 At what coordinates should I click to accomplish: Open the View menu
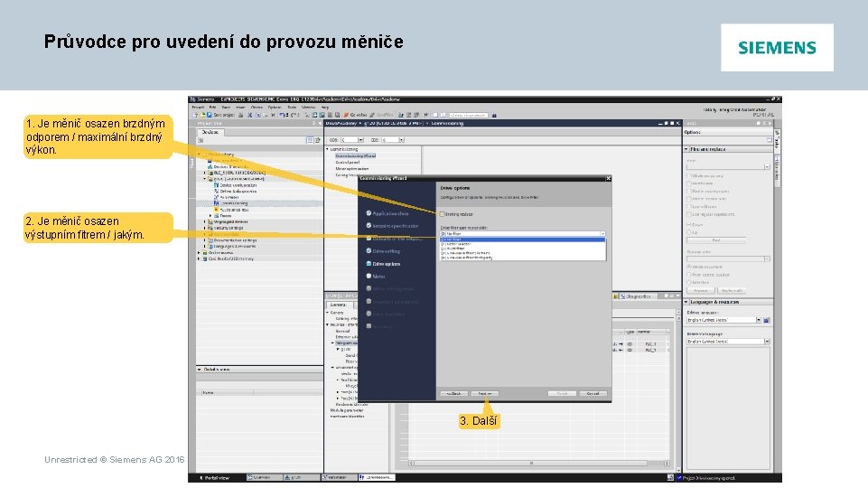tap(226, 108)
